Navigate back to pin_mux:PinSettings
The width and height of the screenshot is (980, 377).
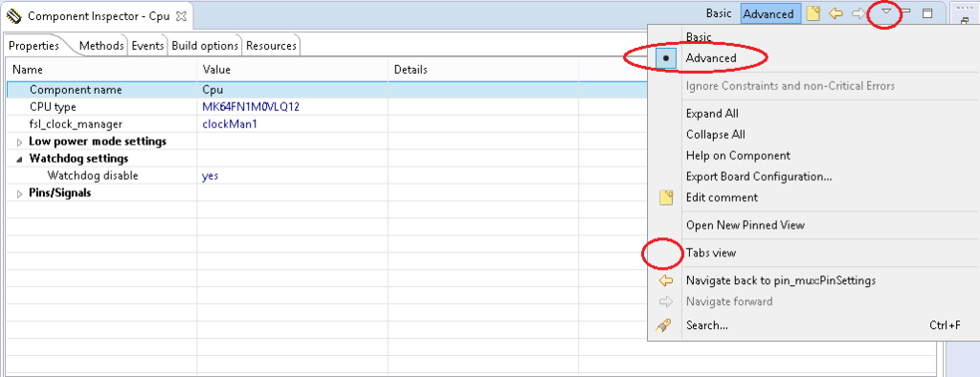point(781,280)
